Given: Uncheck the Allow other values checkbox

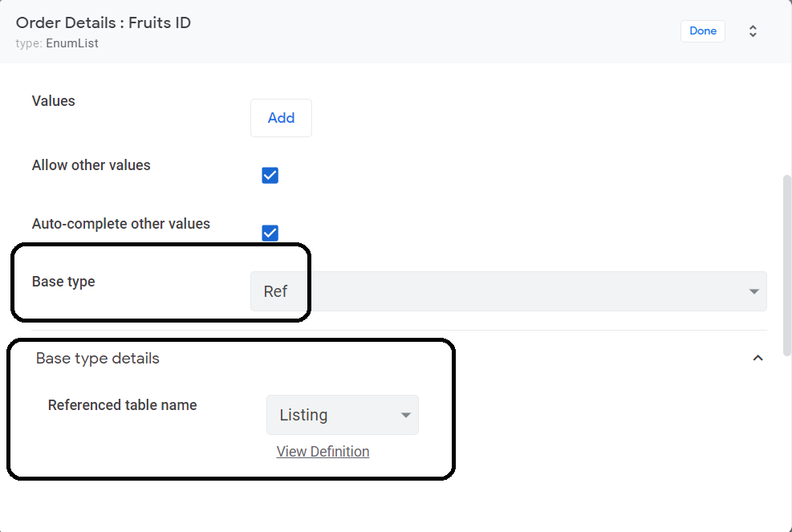Looking at the screenshot, I should click(270, 175).
